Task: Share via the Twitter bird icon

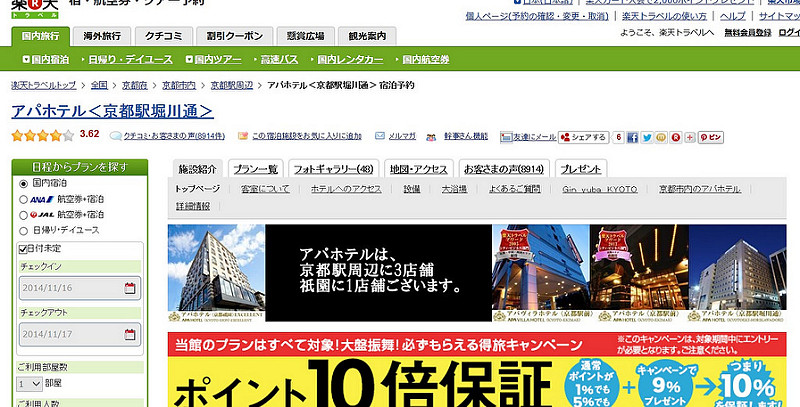Action: pyautogui.click(x=647, y=137)
